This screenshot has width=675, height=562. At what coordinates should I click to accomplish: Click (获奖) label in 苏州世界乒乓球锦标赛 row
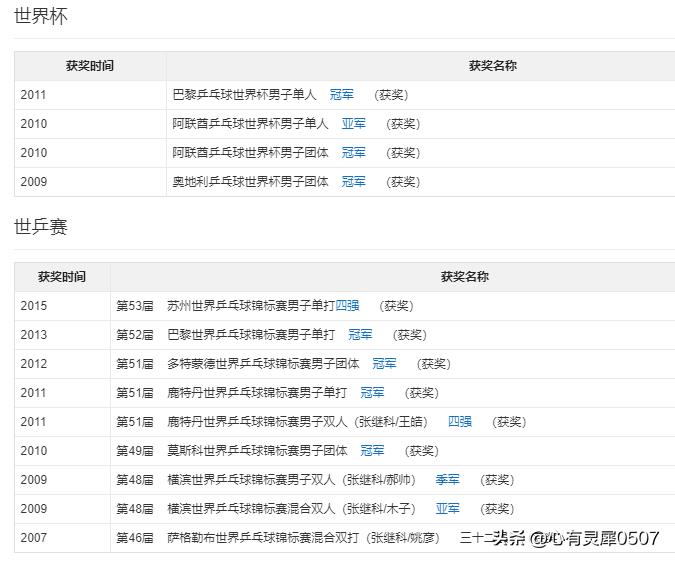[396, 306]
